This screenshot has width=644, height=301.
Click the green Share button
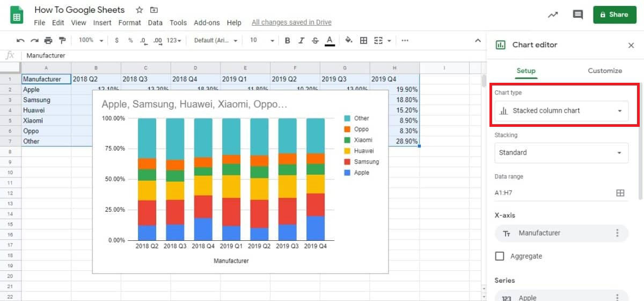coord(614,15)
